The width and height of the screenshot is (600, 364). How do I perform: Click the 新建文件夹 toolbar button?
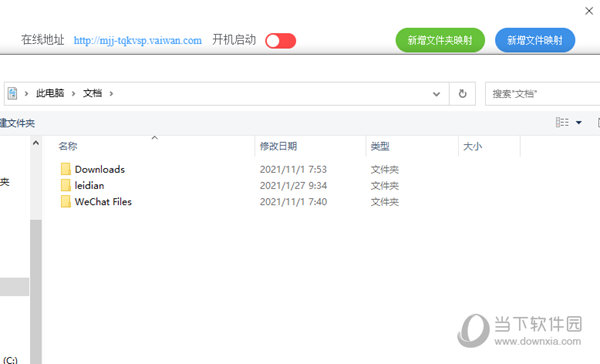(x=17, y=123)
